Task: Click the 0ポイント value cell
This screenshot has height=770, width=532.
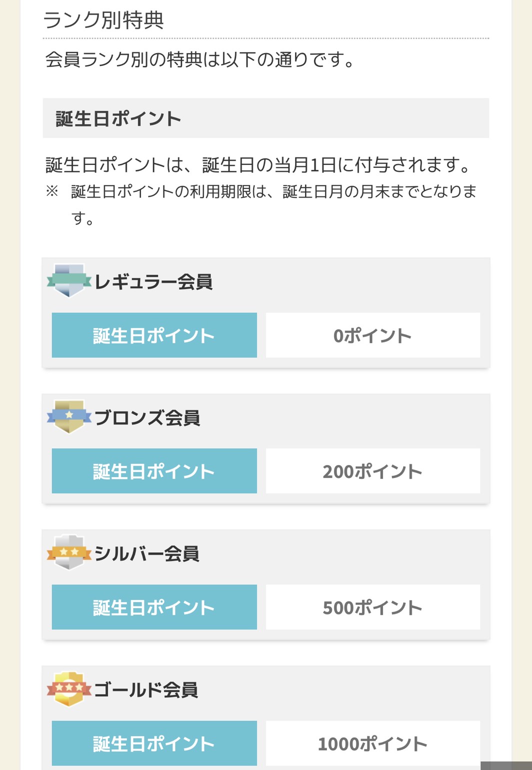Action: [373, 335]
